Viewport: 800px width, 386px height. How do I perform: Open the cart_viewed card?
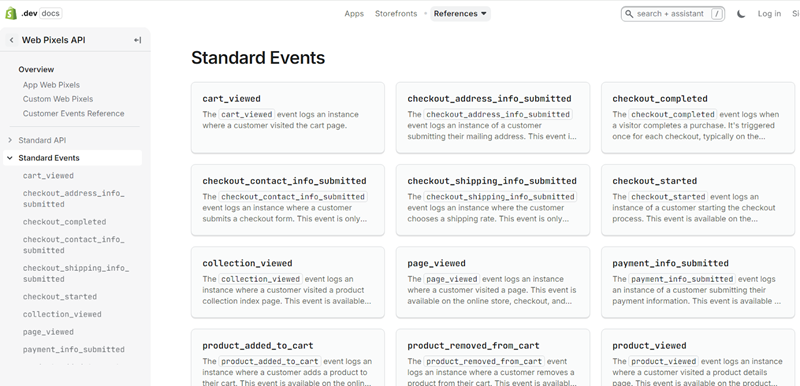[288, 118]
